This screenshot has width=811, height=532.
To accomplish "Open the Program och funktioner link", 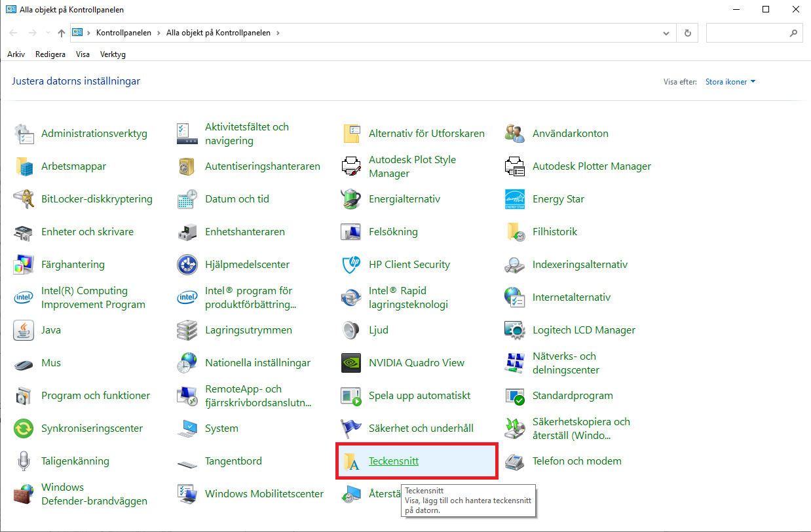I will (96, 396).
